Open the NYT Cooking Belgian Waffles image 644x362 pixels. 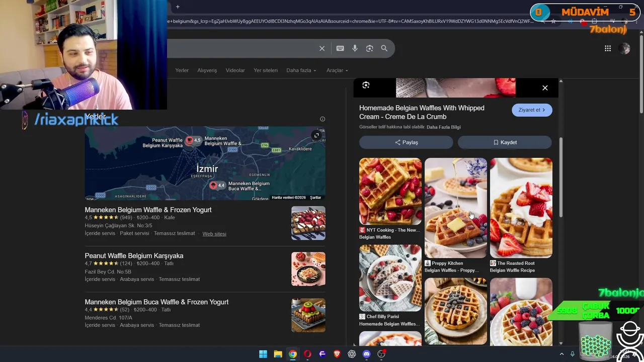tap(390, 192)
